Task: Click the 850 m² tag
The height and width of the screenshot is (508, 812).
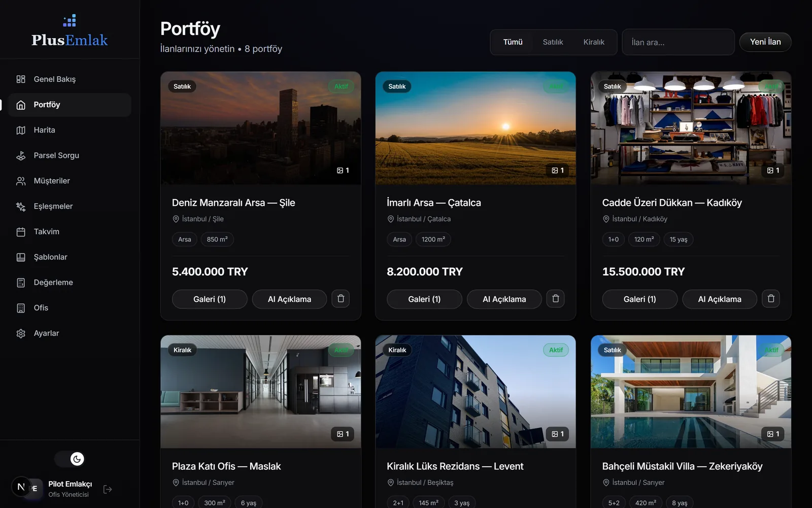Action: coord(217,239)
